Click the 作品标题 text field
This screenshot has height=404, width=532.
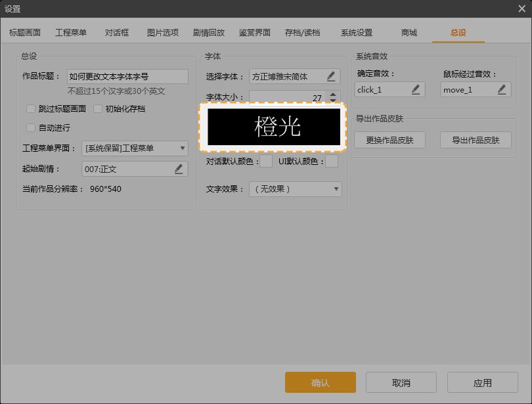pos(127,76)
